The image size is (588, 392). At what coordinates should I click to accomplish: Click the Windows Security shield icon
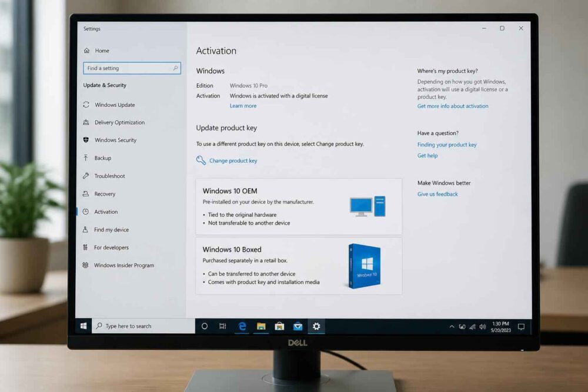(x=86, y=140)
